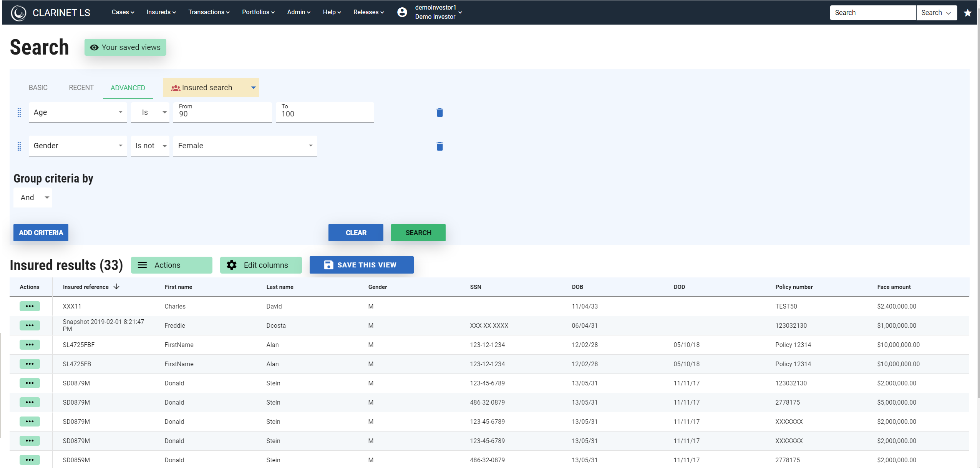Delete the Gender criteria row
The image size is (980, 468).
pos(440,146)
